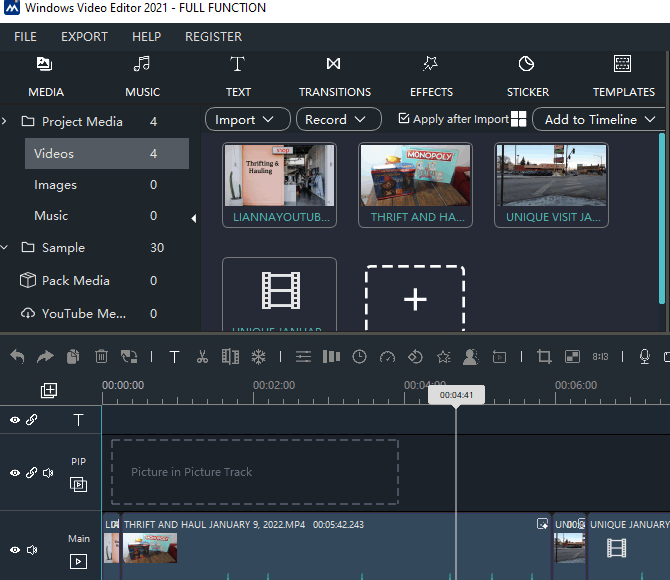This screenshot has width=670, height=580.
Task: Toggle link on the PIP track
Action: [32, 473]
